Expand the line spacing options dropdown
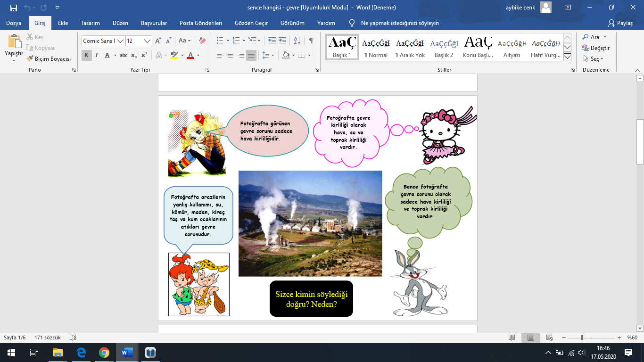The width and height of the screenshot is (644, 362). pos(272,56)
